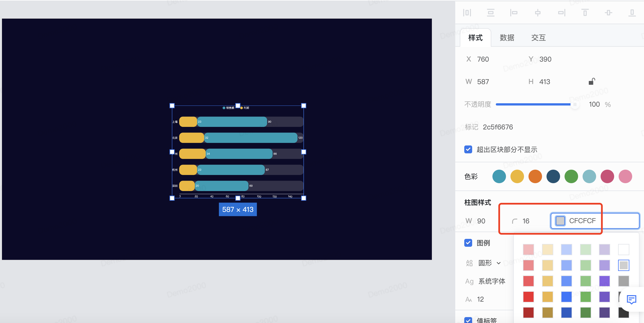Click the legend shape icon beside 圆形
Image resolution: width=644 pixels, height=323 pixels.
pos(469,263)
